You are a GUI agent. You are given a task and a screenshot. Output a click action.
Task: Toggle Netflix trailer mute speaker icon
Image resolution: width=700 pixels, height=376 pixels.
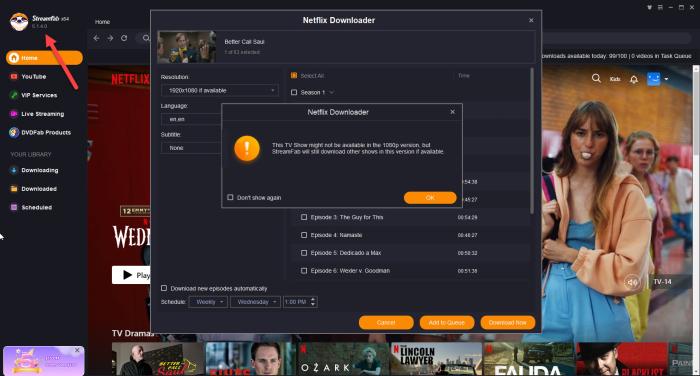click(632, 282)
